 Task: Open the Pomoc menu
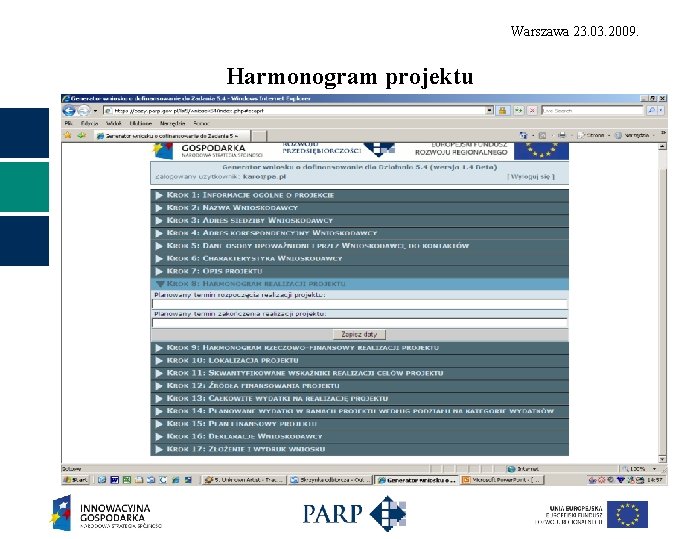(x=201, y=123)
